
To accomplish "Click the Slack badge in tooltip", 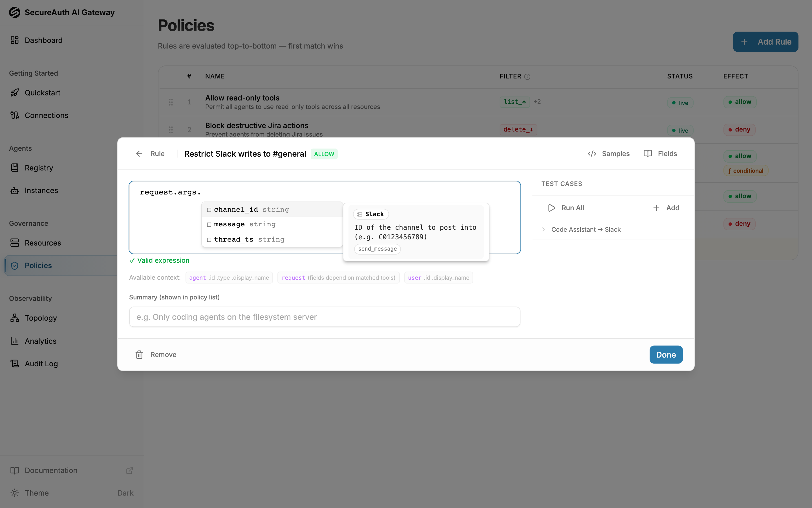I will [371, 214].
